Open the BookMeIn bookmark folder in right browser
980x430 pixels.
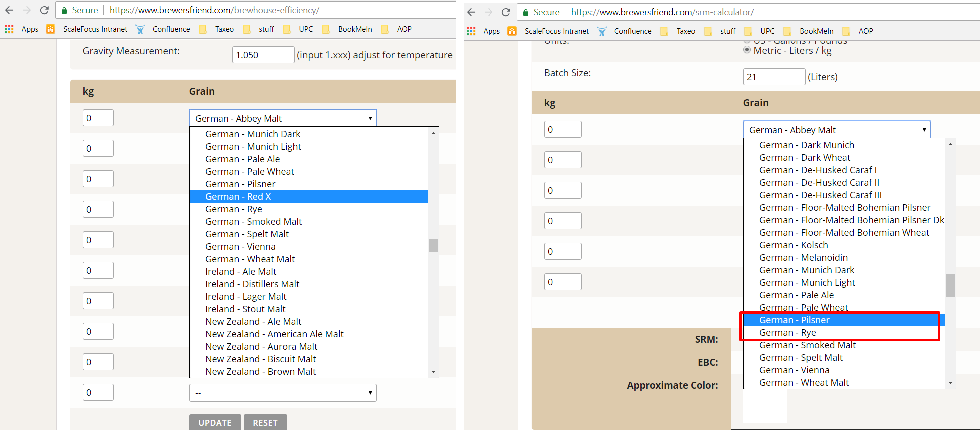click(816, 31)
